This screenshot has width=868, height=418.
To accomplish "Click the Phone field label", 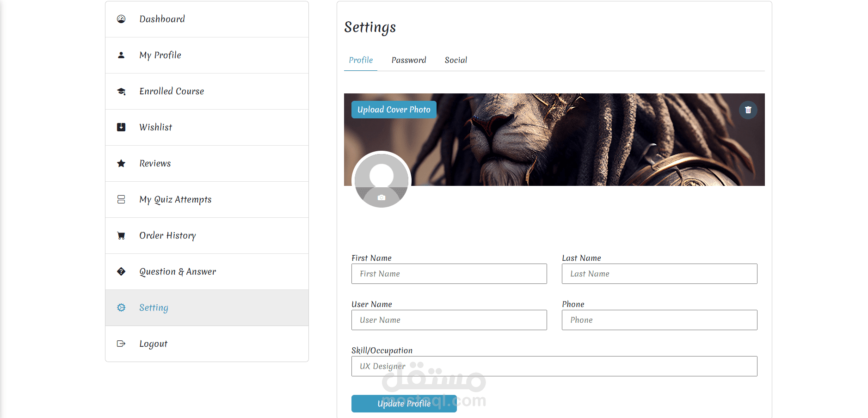I will coord(573,304).
